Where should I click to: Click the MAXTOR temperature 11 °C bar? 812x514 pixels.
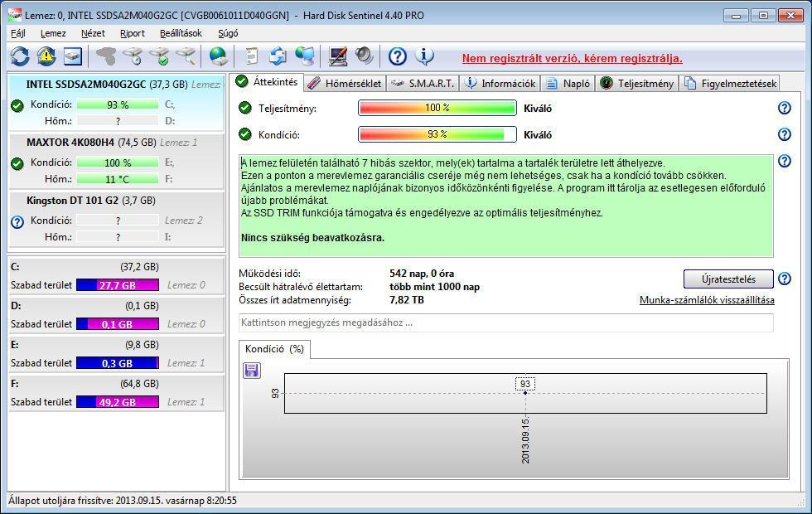tap(118, 179)
